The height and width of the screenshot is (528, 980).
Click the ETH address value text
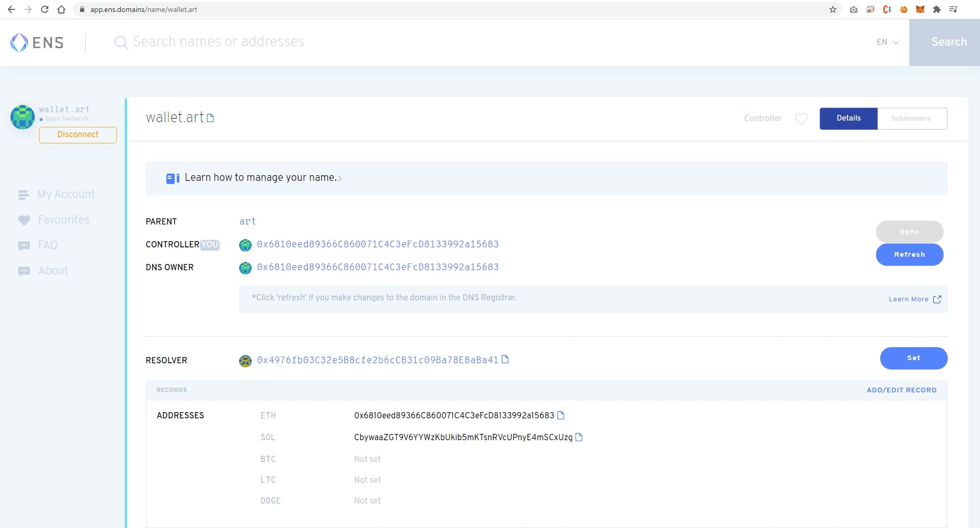(454, 416)
